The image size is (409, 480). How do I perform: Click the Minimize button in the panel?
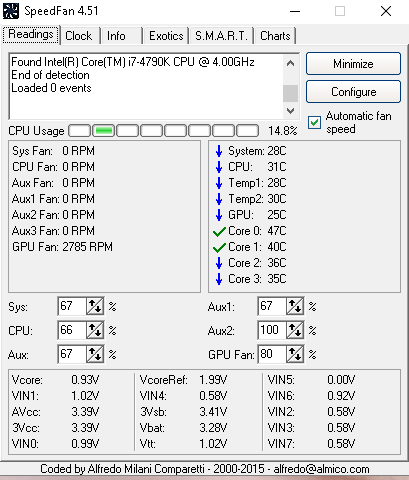click(353, 63)
